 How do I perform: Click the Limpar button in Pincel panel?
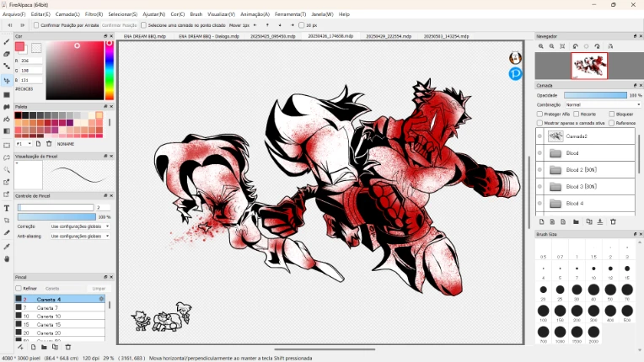point(99,288)
